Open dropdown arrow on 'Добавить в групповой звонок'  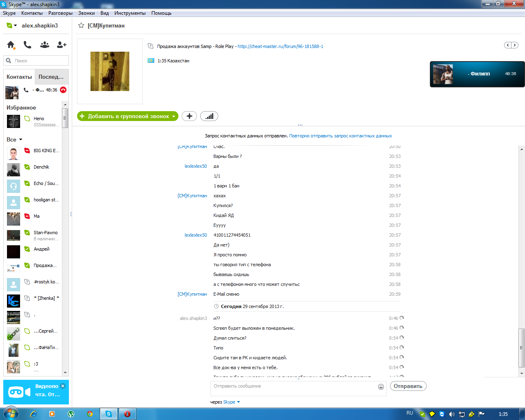173,116
